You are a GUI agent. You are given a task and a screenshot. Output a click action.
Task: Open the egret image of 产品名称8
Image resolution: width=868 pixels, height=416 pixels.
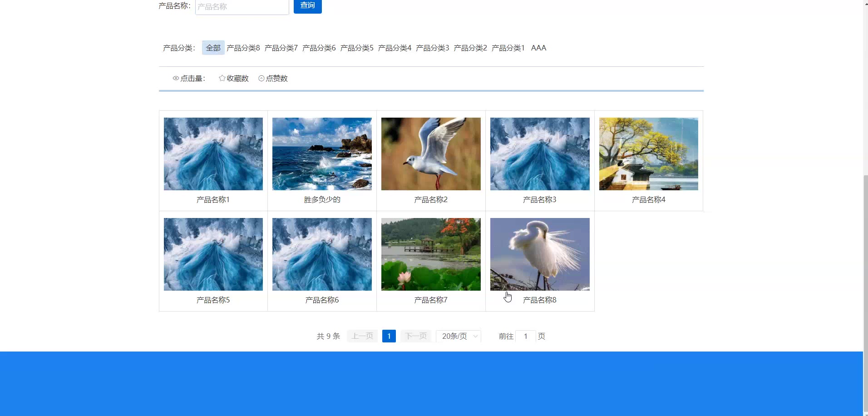[x=540, y=254]
